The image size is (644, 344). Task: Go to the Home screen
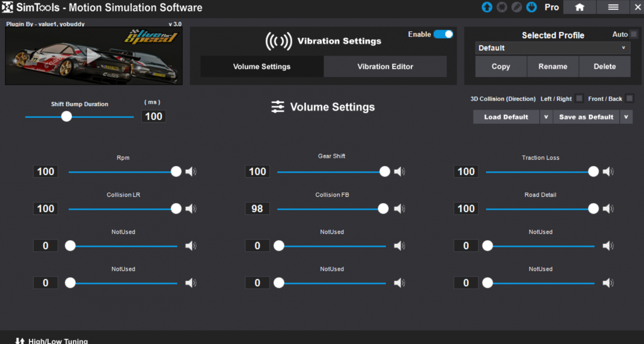click(x=580, y=7)
